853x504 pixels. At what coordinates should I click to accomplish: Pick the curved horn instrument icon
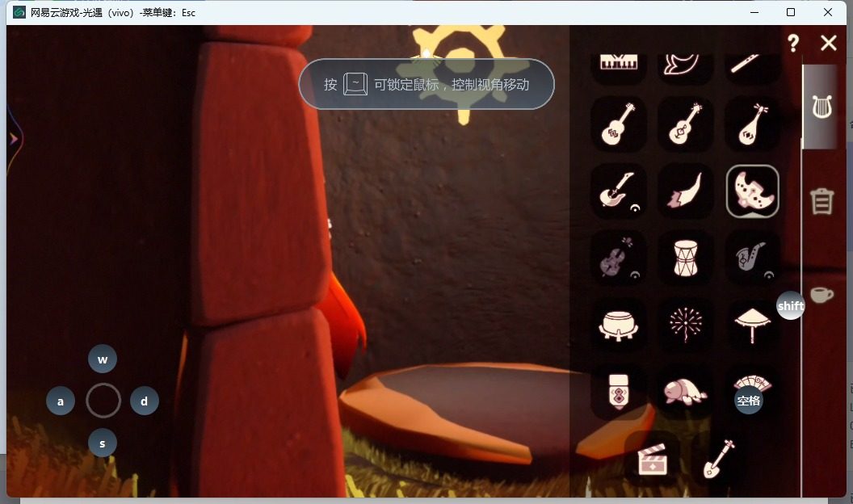click(x=685, y=191)
